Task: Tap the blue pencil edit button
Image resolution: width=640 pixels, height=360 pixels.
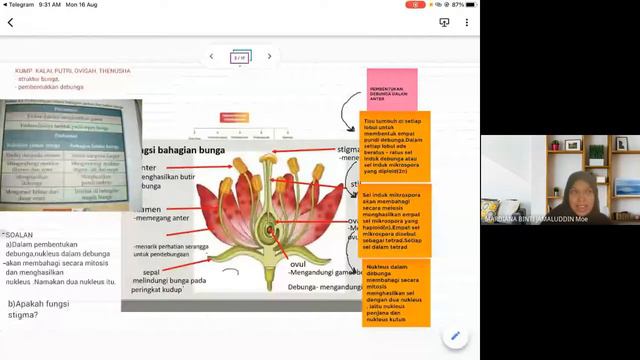Action: point(456,336)
